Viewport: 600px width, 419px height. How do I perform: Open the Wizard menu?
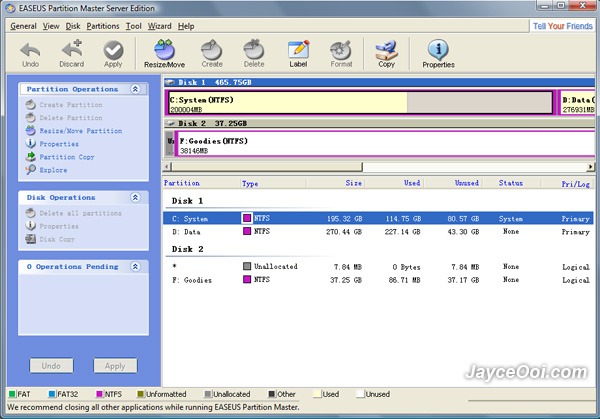click(x=160, y=26)
